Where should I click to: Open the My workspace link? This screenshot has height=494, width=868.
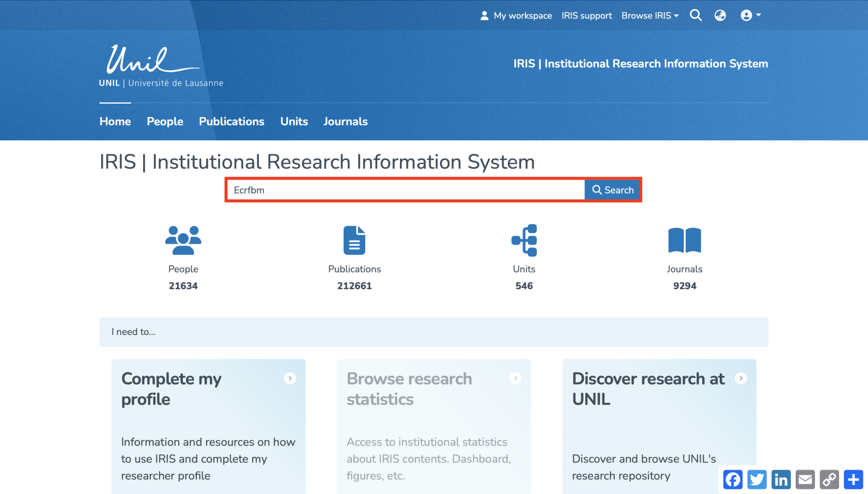coord(516,15)
